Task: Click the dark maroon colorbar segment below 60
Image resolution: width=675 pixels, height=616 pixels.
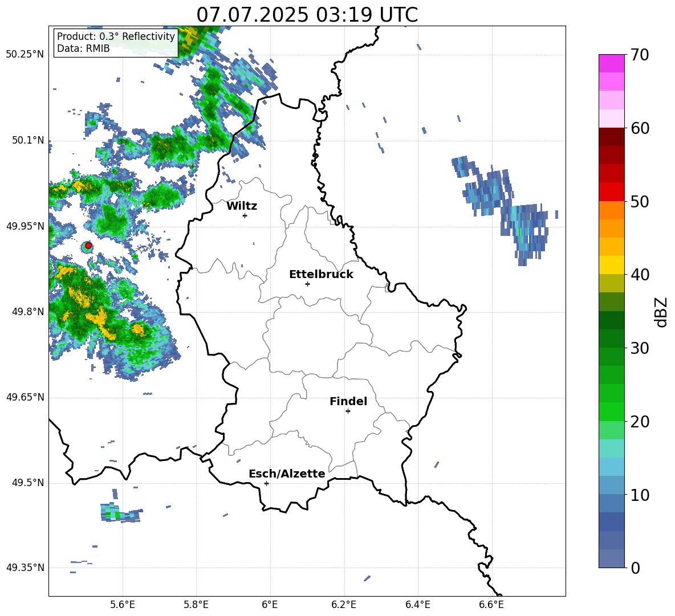Action: [611, 137]
